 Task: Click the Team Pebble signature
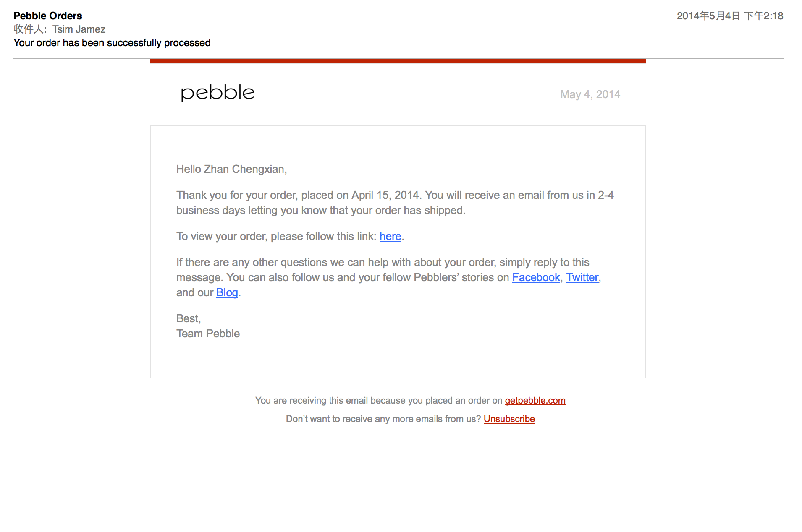tap(208, 334)
